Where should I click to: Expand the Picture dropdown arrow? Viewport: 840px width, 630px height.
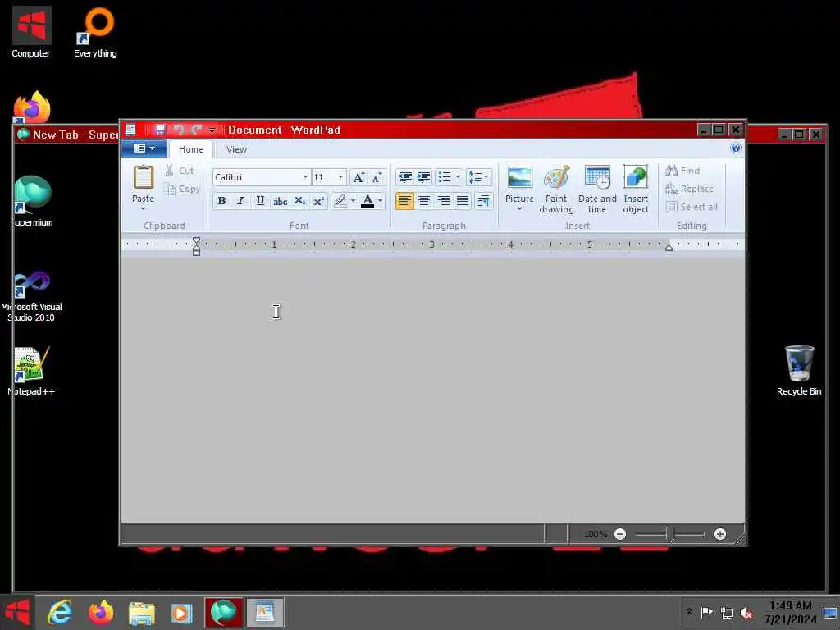[x=519, y=208]
